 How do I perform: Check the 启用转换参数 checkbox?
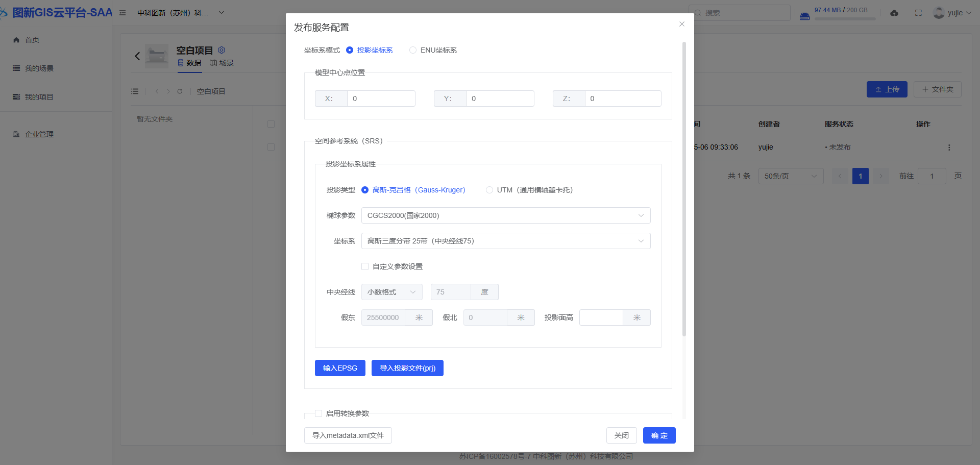tap(318, 413)
